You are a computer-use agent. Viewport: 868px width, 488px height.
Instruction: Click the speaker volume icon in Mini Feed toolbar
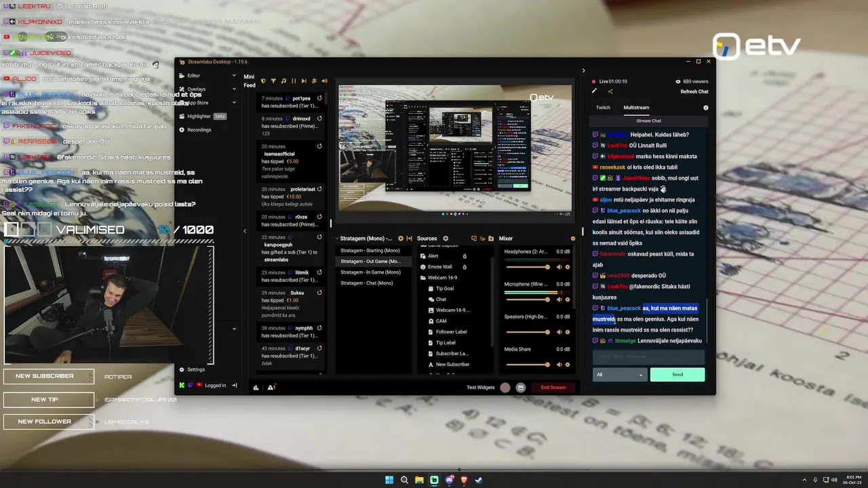pyautogui.click(x=324, y=81)
